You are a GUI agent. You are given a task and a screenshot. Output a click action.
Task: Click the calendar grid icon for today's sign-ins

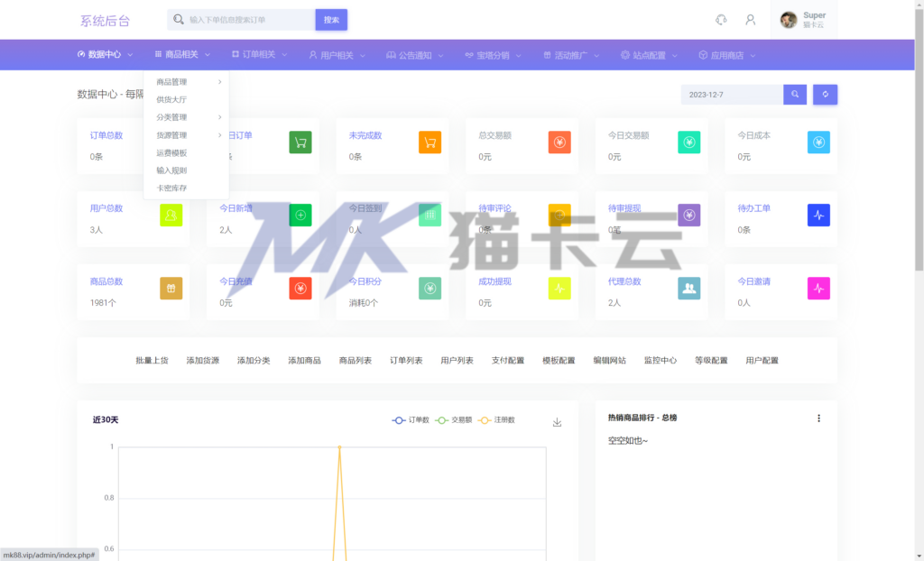[x=430, y=215]
